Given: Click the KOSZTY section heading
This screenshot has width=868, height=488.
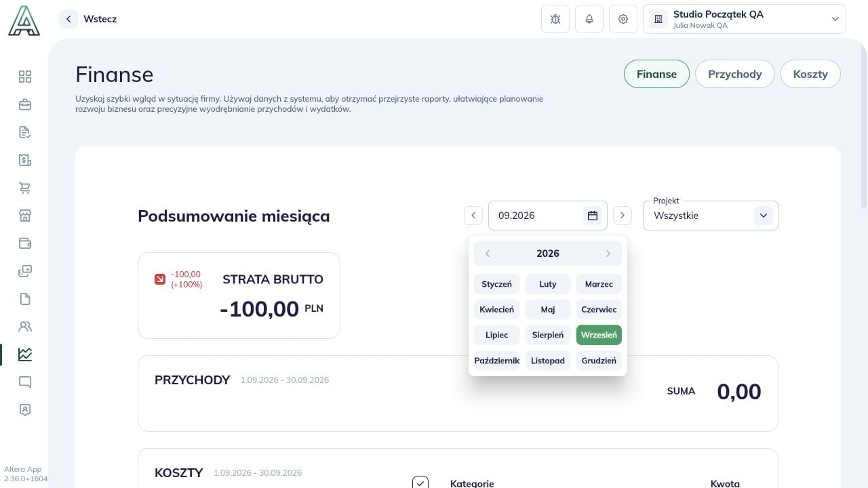Looking at the screenshot, I should click(179, 472).
